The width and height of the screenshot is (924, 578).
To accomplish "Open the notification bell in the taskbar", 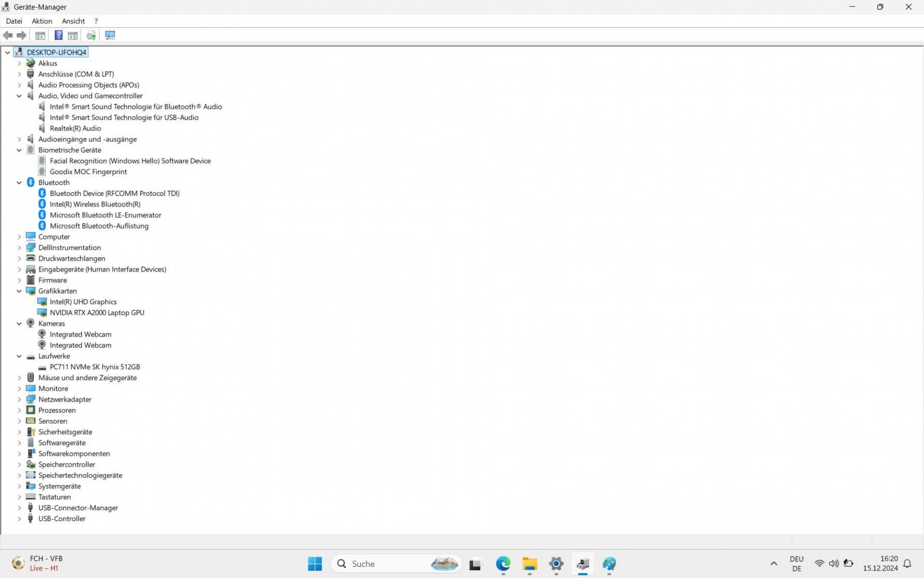I will (x=907, y=564).
